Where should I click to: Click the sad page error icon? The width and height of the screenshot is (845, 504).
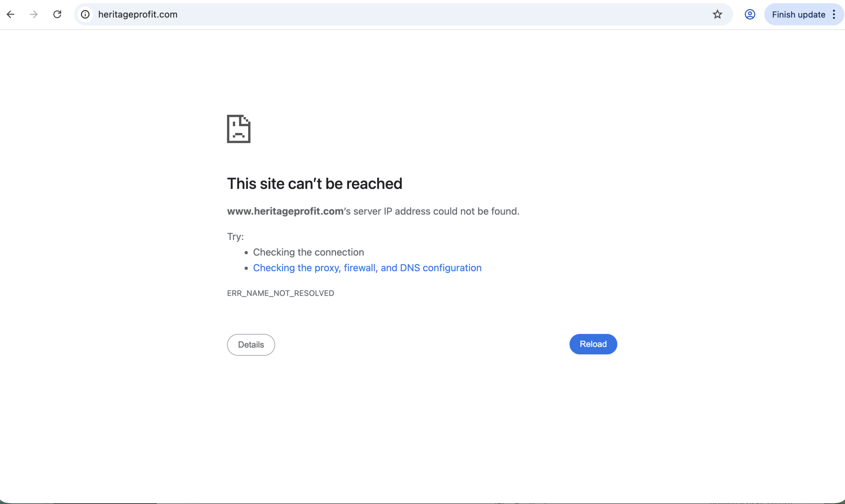coord(238,129)
